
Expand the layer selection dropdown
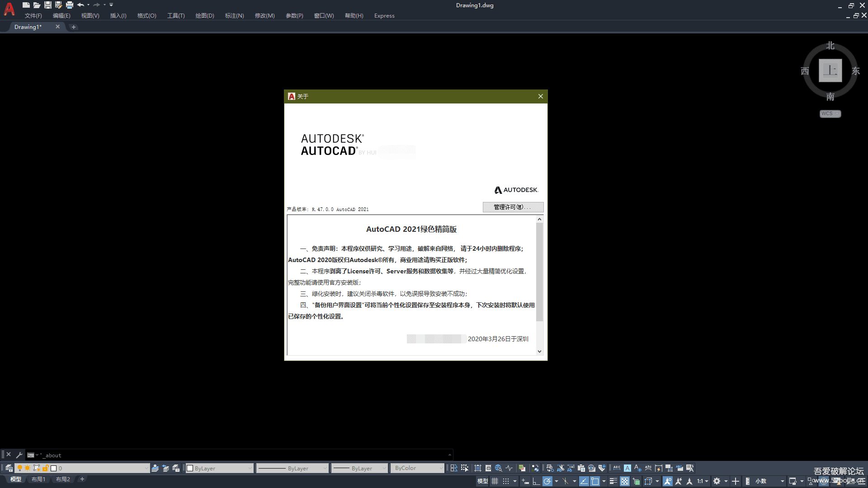[x=146, y=468]
